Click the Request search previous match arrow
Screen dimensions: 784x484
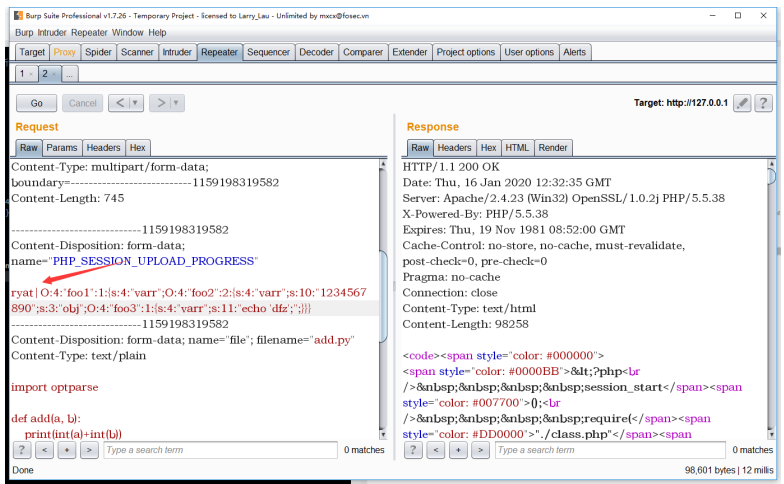44,450
